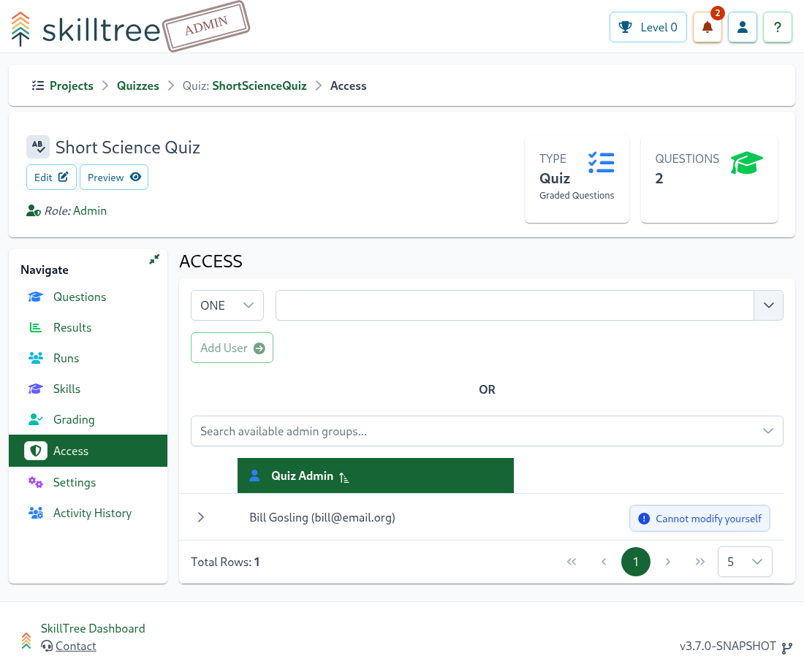Click the Runs people icon
The width and height of the screenshot is (804, 672).
[35, 359]
